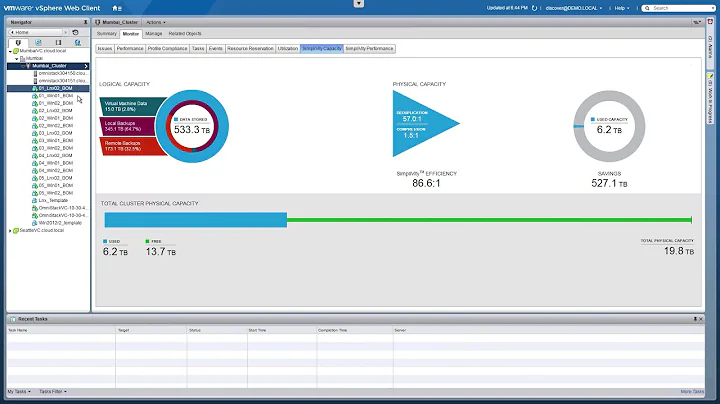Screen dimensions: 720x404
Task: Switch to the Manage tab
Action: [154, 34]
